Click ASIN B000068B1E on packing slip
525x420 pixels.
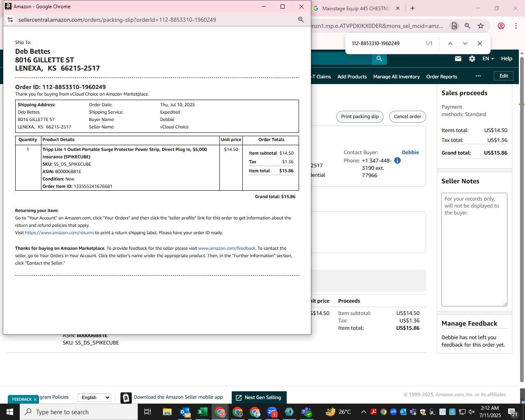tap(62, 171)
